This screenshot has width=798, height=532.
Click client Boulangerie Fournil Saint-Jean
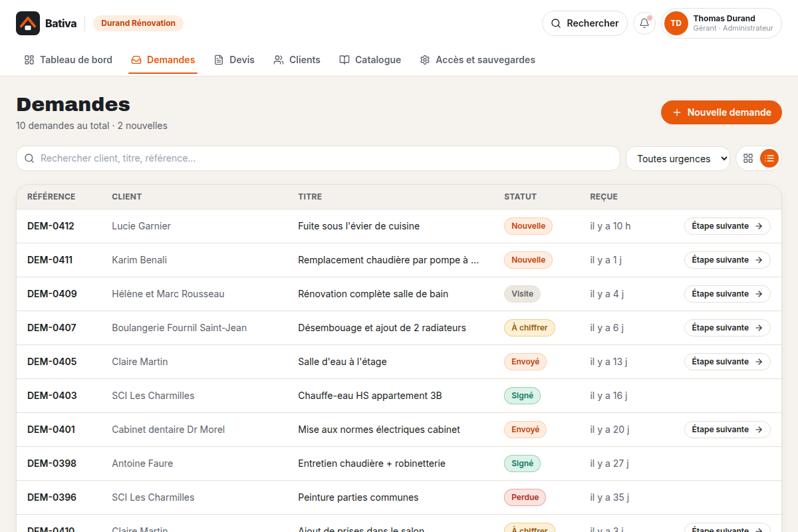(x=179, y=328)
